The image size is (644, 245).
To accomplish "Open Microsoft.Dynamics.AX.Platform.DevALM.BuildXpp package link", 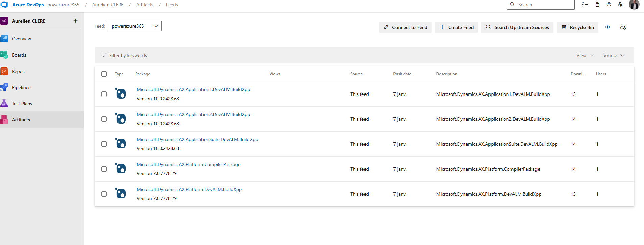I will click(189, 189).
